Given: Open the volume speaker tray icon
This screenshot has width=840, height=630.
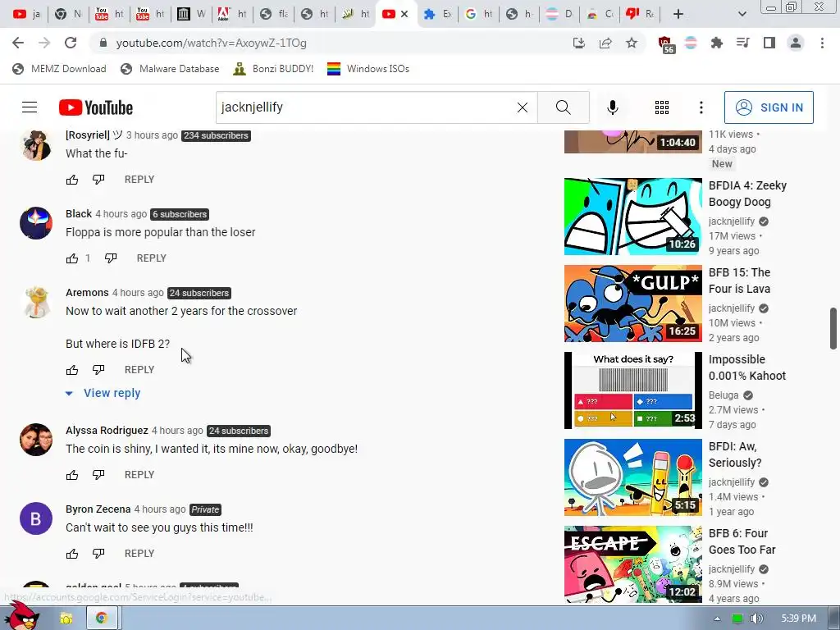Looking at the screenshot, I should 756,619.
